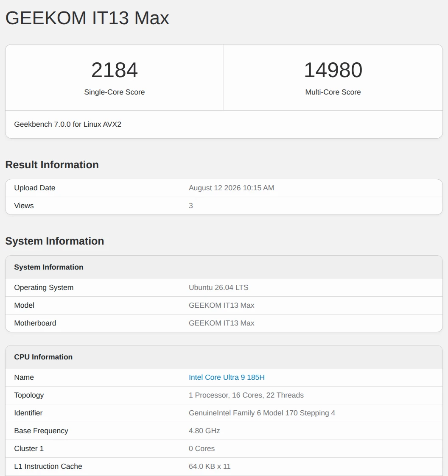
Task: Click the large System Information section heading
Action: click(55, 241)
